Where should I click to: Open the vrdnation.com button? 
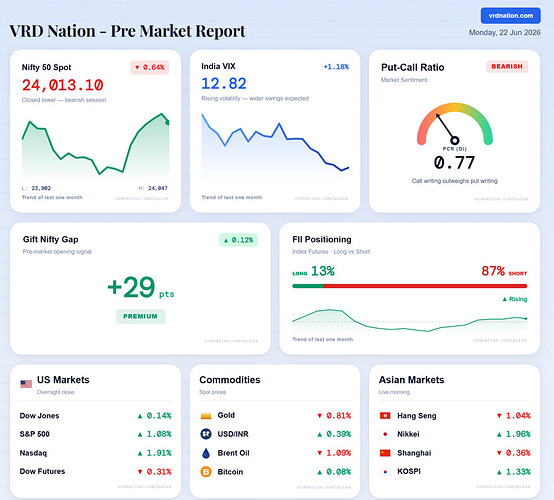click(x=511, y=16)
